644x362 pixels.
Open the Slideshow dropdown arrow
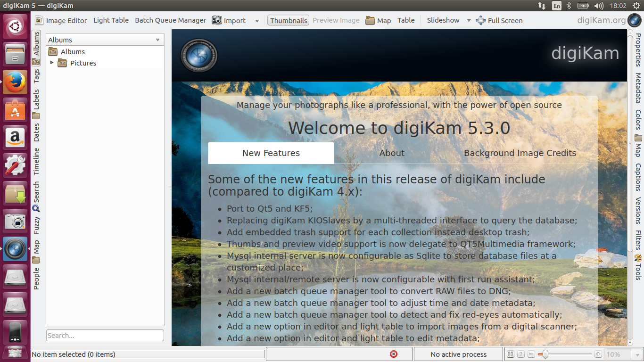(469, 21)
